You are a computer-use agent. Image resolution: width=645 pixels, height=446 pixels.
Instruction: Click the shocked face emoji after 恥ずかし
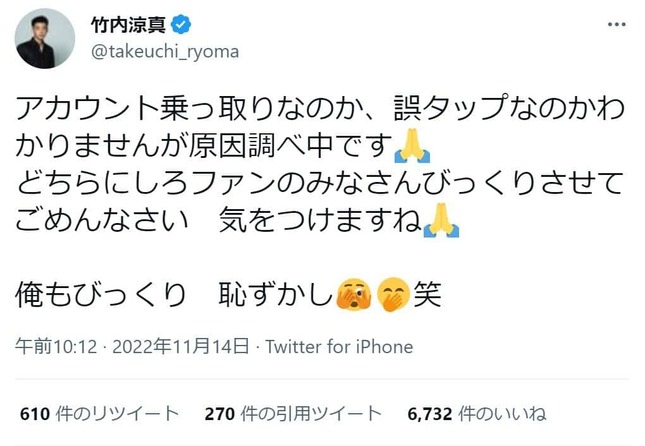[353, 295]
